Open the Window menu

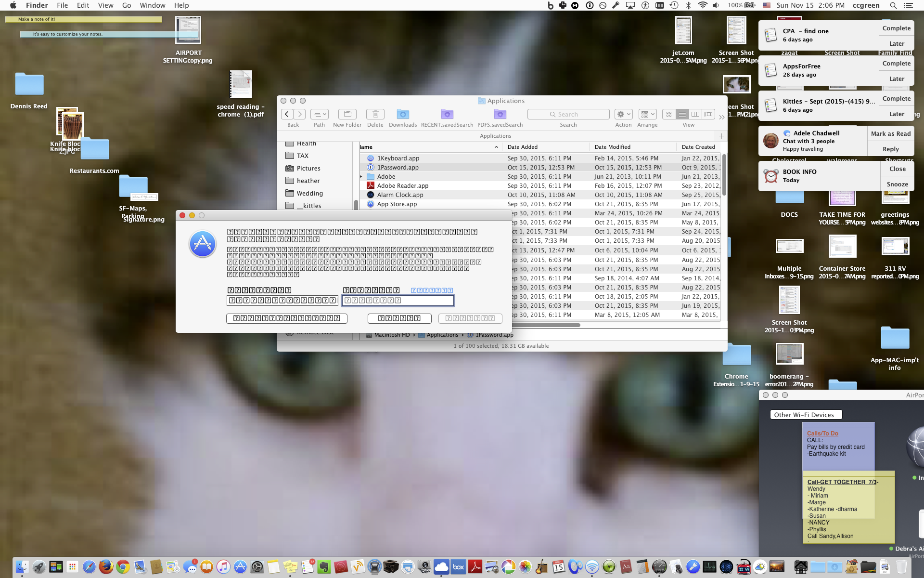click(x=153, y=5)
